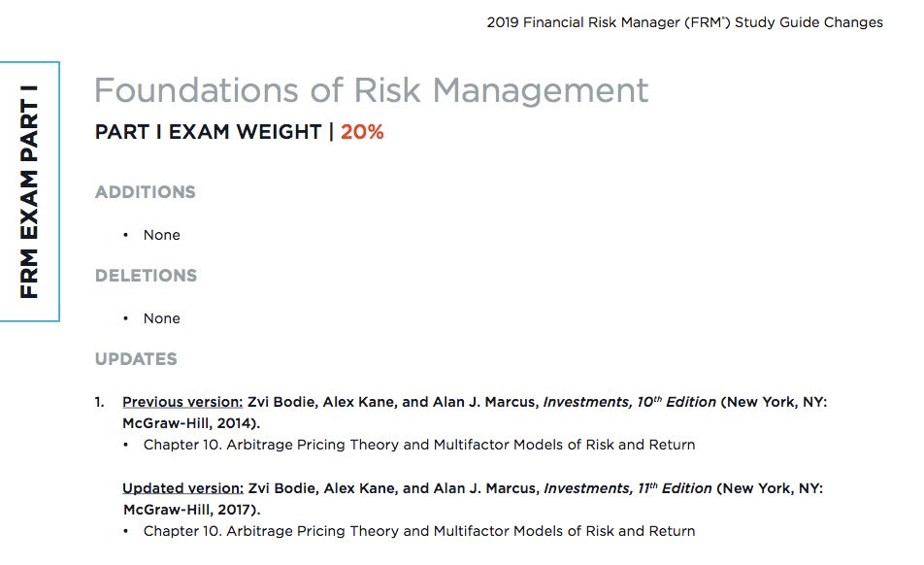Click Chapter 10 line under Updated version
This screenshot has width=924, height=565.
point(419,531)
